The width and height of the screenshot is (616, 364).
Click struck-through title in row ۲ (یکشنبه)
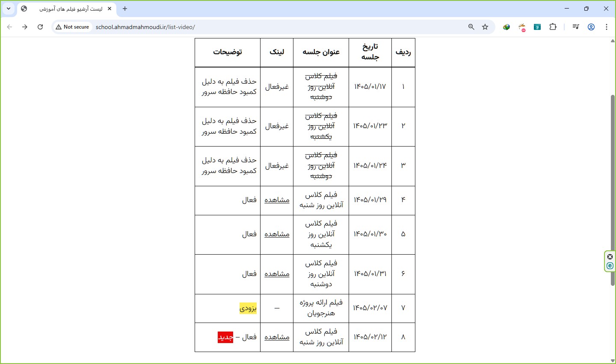click(321, 126)
